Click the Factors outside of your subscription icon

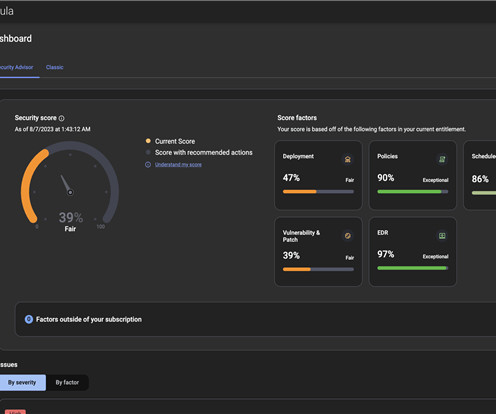coord(29,319)
